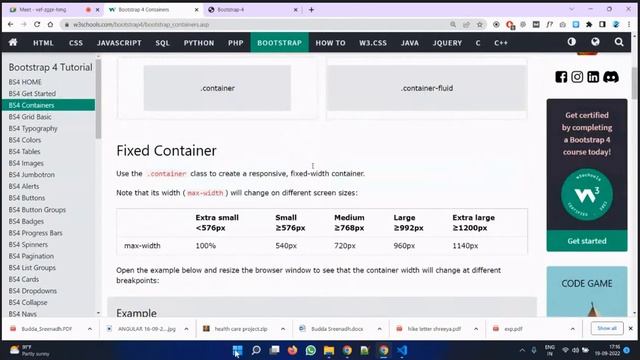Click the sidebar scrollbar thumb

point(98,98)
